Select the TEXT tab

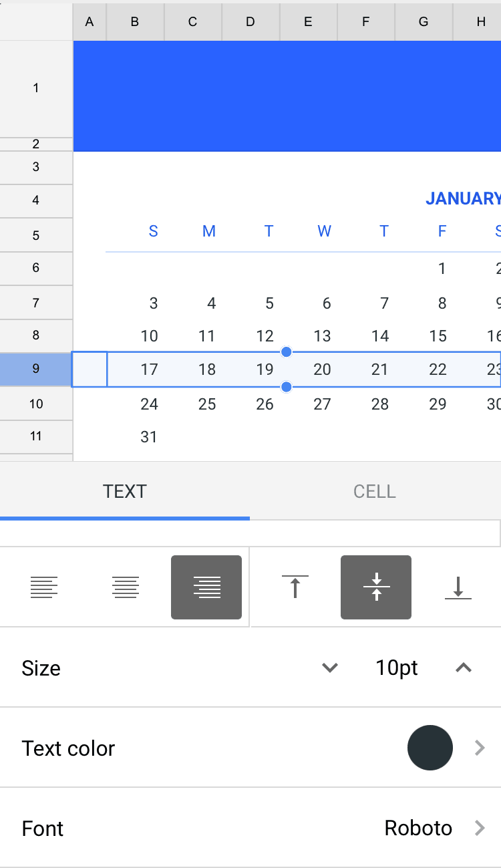(124, 491)
